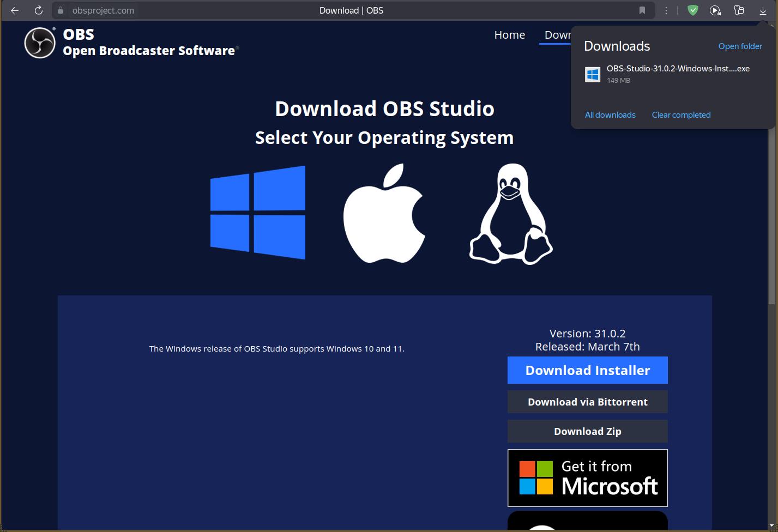The height and width of the screenshot is (532, 778).
Task: Click the Version: 31.0.2 text
Action: coord(588,334)
